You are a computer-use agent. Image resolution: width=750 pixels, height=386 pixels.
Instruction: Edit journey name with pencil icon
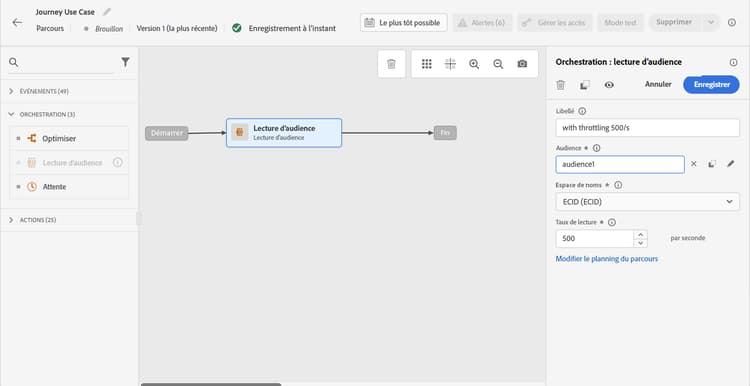(107, 12)
